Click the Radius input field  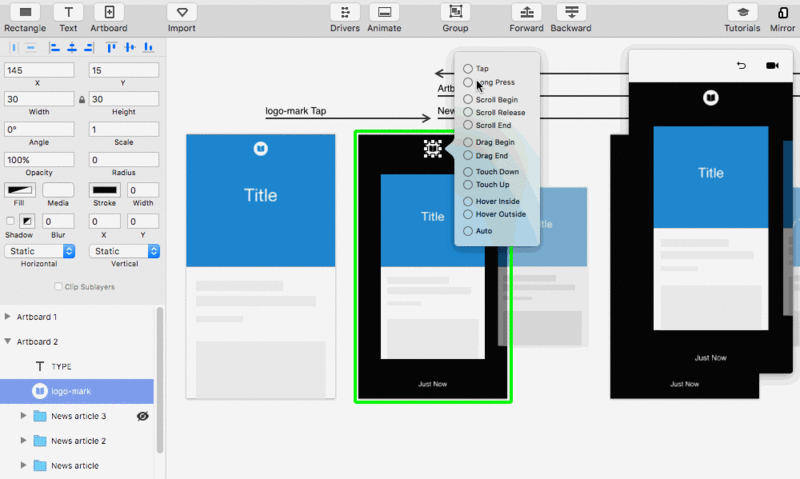(x=124, y=160)
